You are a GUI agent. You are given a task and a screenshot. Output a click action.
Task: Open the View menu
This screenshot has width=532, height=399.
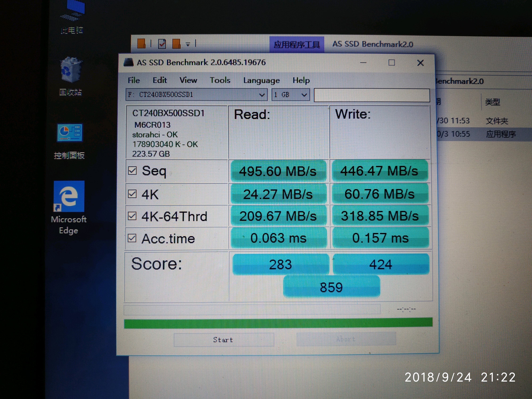tap(188, 80)
